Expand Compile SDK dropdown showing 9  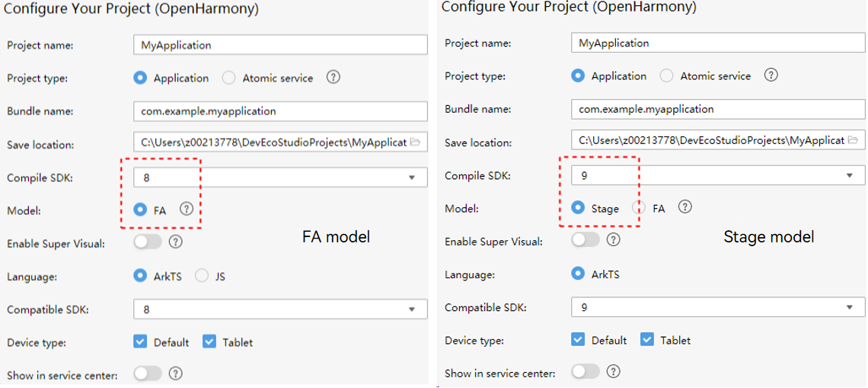(718, 175)
